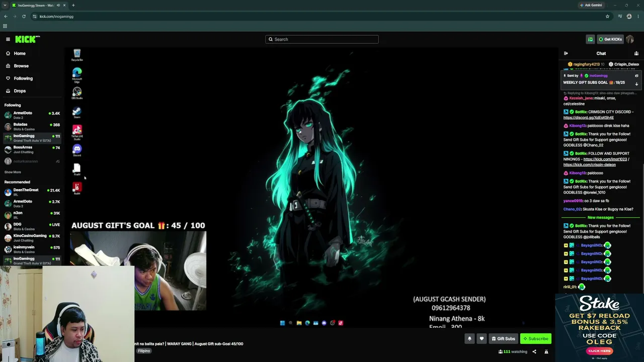View site information icon in the address bar
644x362 pixels.
tap(35, 17)
